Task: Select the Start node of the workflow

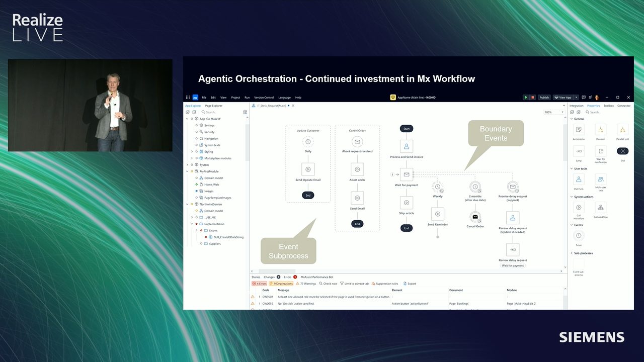Action: tap(407, 129)
